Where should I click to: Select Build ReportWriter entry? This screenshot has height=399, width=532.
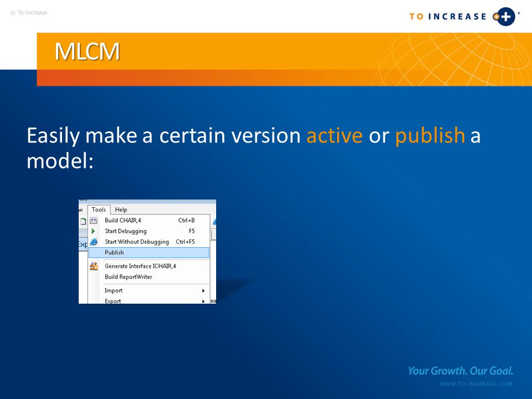tap(149, 277)
